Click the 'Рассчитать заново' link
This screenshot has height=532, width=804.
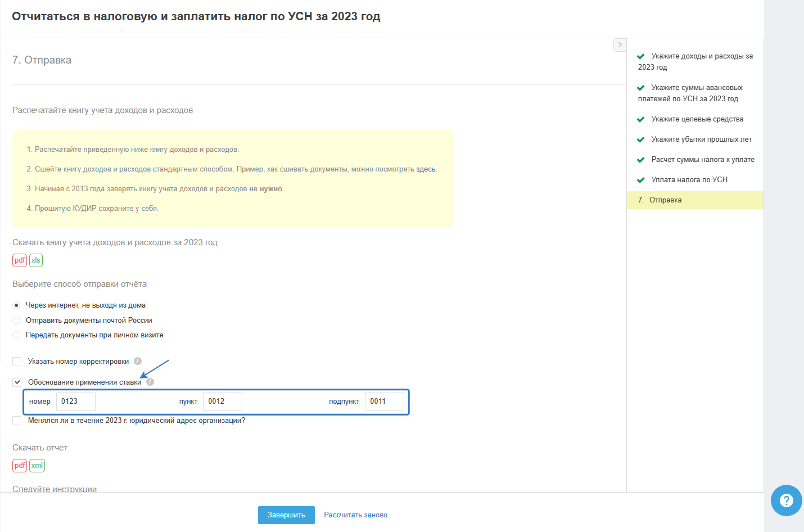pos(355,515)
